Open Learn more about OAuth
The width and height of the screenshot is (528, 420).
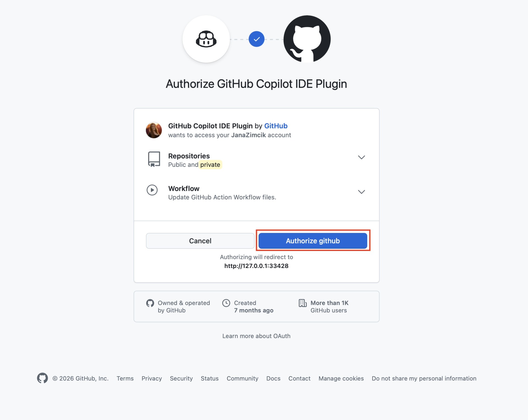point(256,336)
